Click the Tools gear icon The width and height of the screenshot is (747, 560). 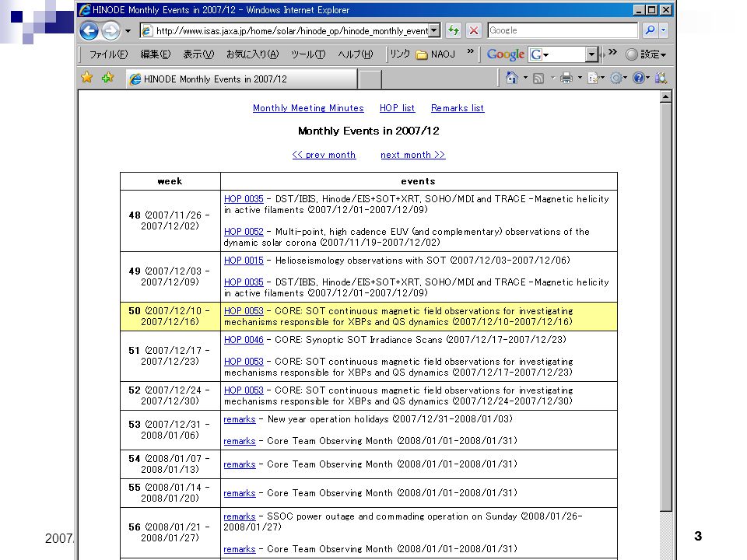click(x=618, y=78)
